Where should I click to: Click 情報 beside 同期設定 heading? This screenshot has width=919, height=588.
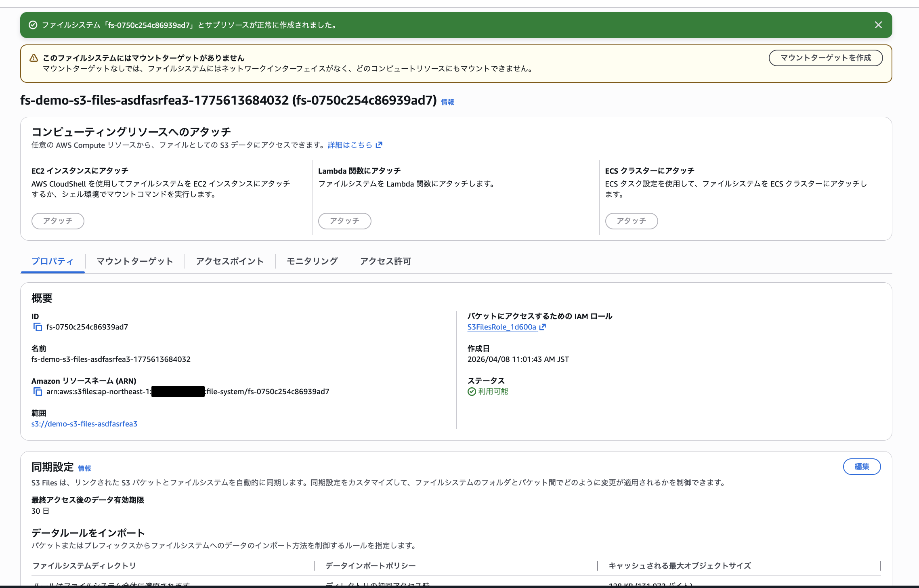(84, 468)
